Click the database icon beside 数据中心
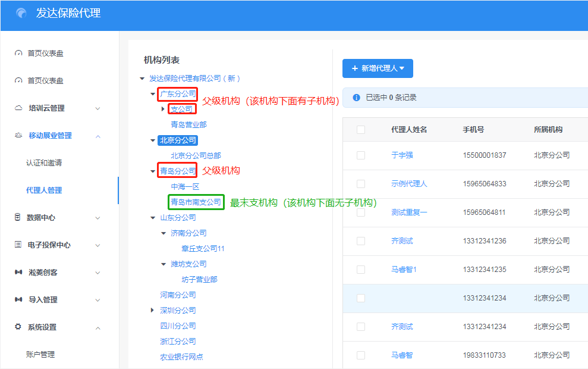The image size is (588, 369). tap(18, 218)
